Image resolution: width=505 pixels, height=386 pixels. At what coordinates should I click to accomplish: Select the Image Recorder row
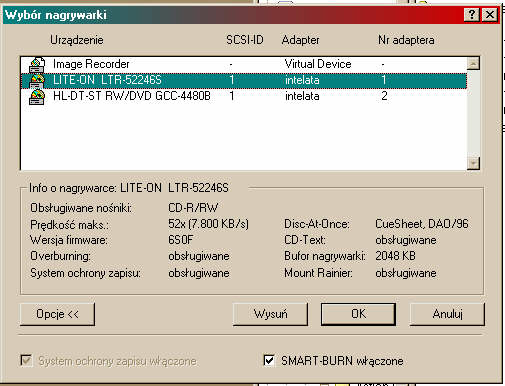click(244, 64)
